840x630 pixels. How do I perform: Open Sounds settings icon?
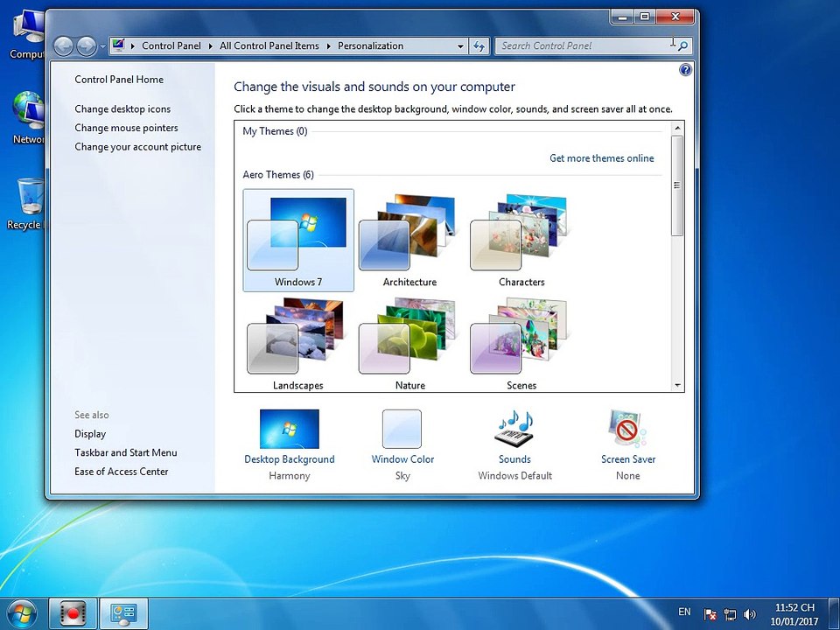(514, 429)
